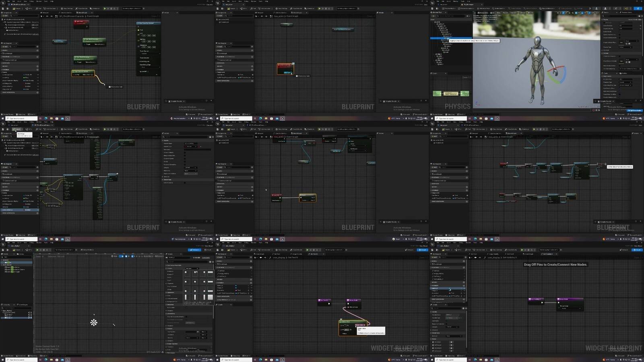Click blue Re-generate Bodies button in Physics editor
The width and height of the screenshot is (644, 362).
634,110
